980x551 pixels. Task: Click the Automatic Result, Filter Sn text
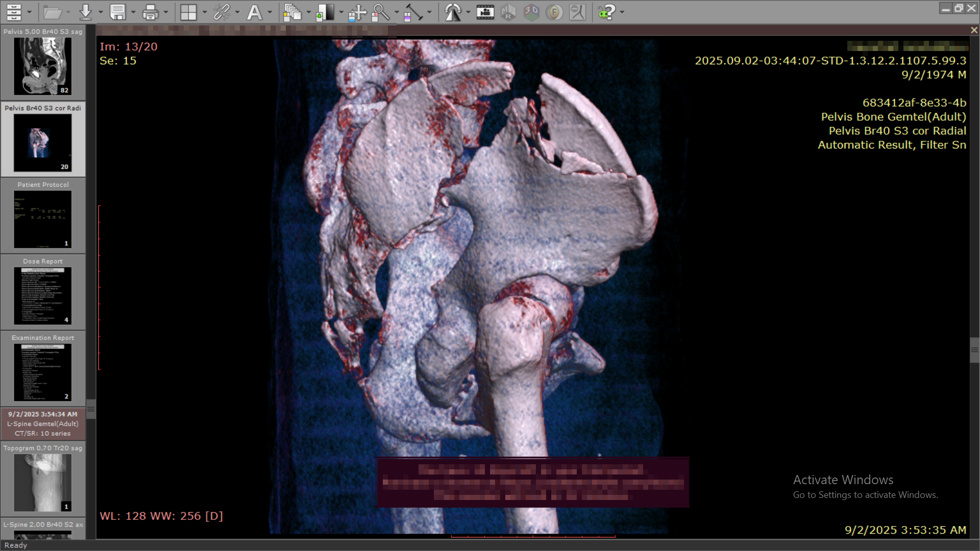[892, 145]
